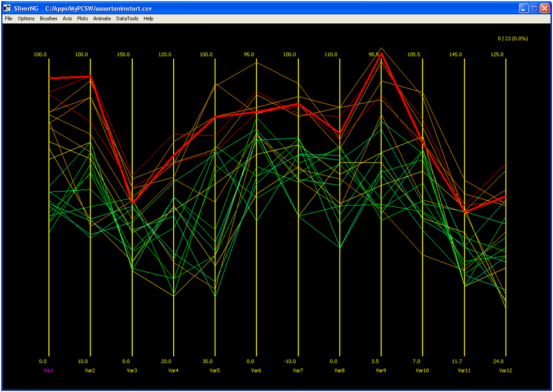Minimize the SliverNG window
The image size is (553, 392).
coord(524,9)
